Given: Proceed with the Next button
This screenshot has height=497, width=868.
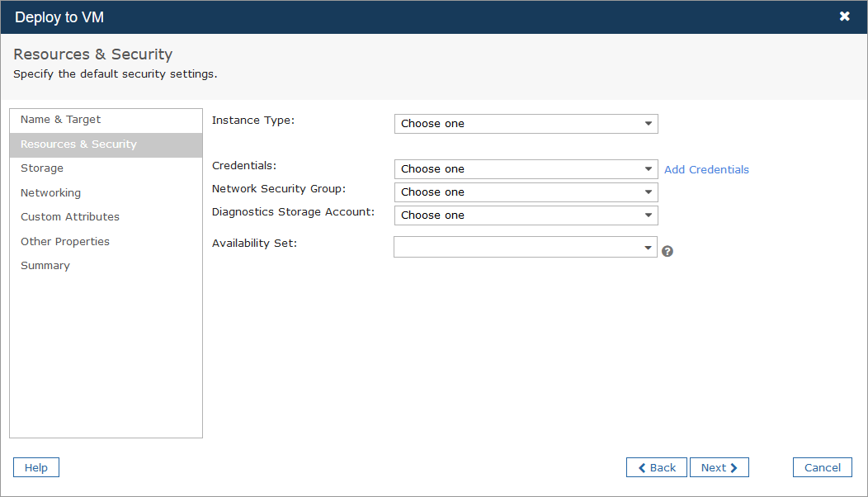Looking at the screenshot, I should (x=719, y=467).
